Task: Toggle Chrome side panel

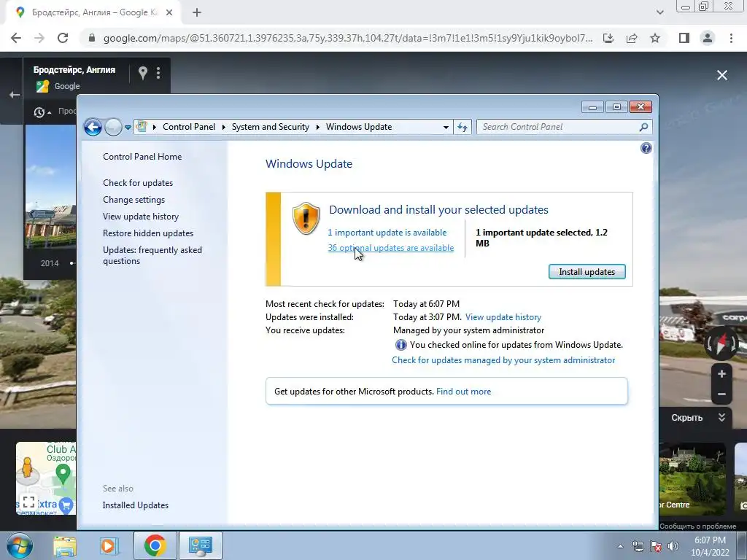Action: pos(684,38)
